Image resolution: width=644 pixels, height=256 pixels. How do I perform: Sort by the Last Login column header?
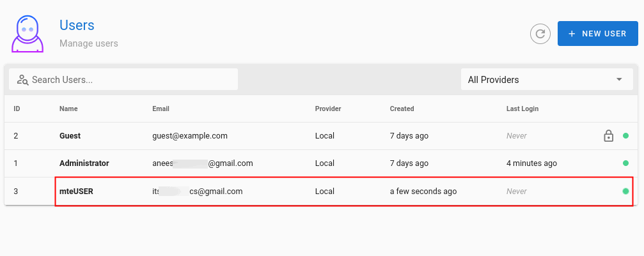click(x=522, y=109)
